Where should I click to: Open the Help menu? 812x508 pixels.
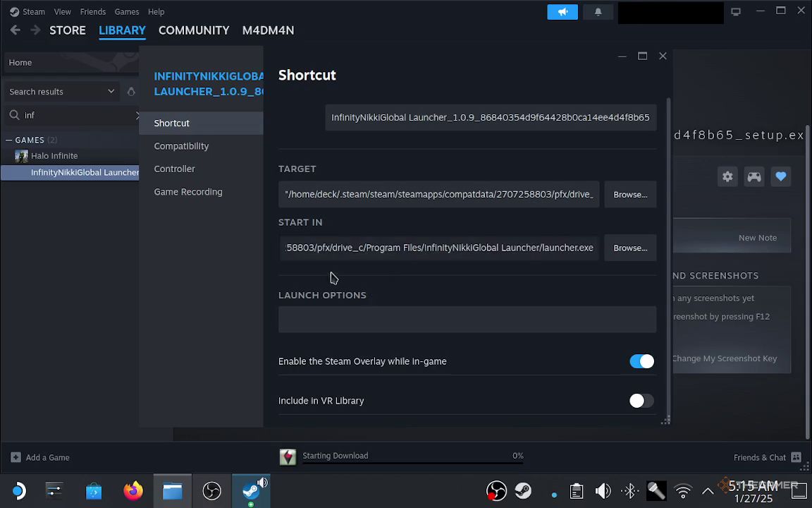tap(156, 11)
